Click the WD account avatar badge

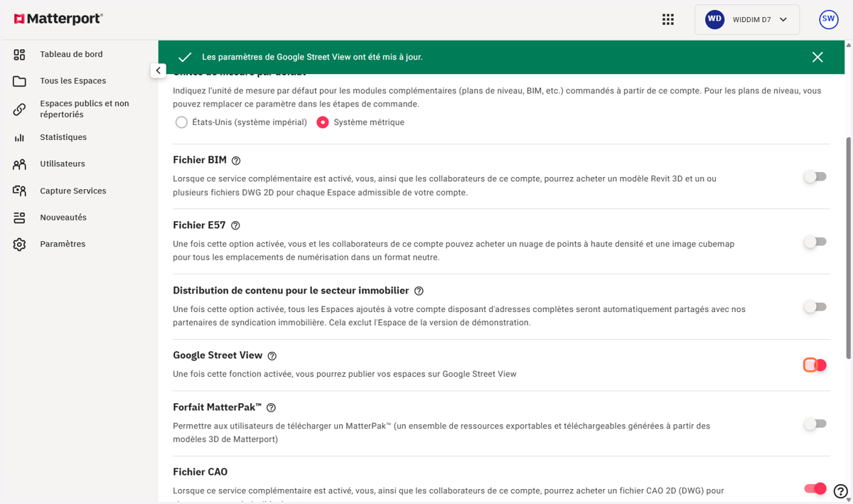[x=714, y=20]
